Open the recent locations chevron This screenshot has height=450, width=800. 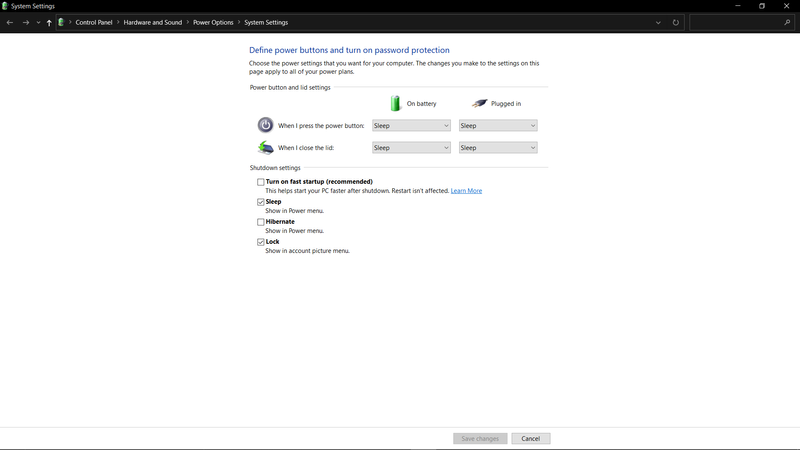(38, 22)
